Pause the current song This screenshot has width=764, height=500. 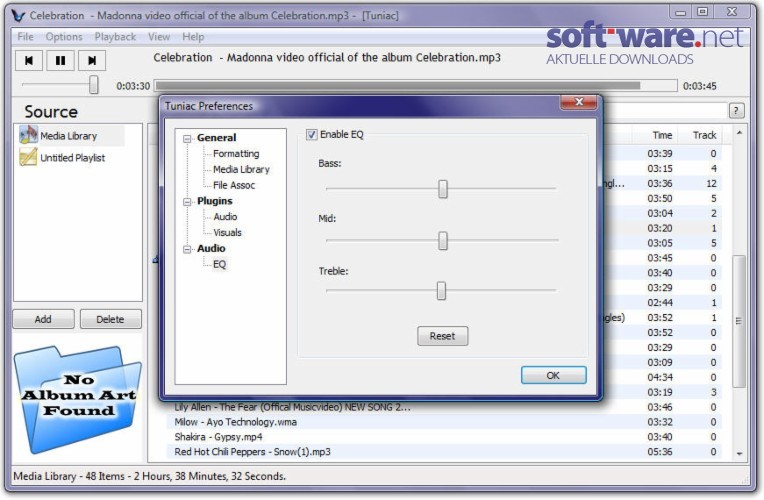pos(60,60)
